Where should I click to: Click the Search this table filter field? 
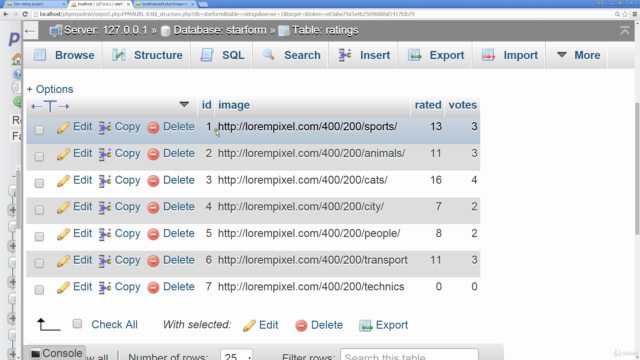tap(409, 355)
